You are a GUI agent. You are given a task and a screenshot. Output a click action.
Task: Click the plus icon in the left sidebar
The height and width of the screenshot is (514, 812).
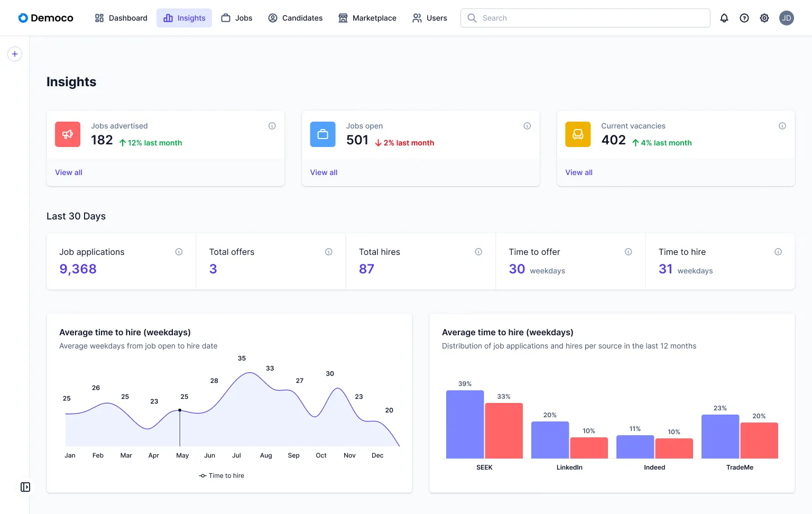click(x=15, y=54)
